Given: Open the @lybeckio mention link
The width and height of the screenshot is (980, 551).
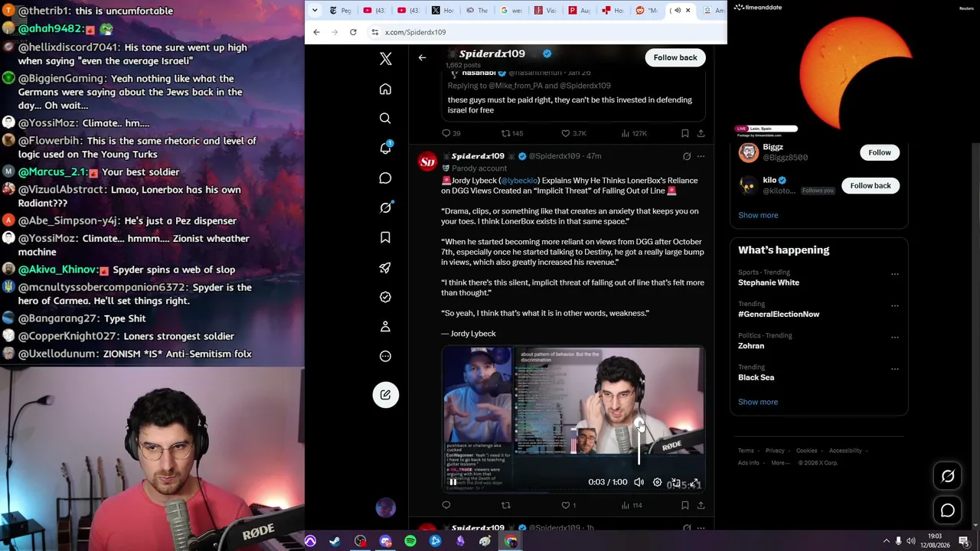Looking at the screenshot, I should coord(519,181).
